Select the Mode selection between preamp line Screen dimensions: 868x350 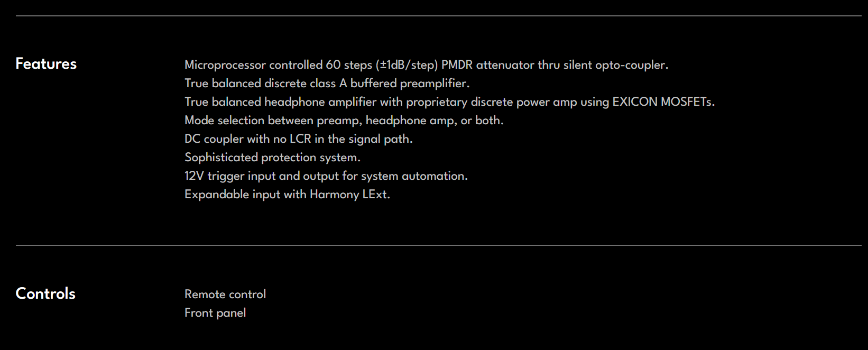tap(344, 121)
